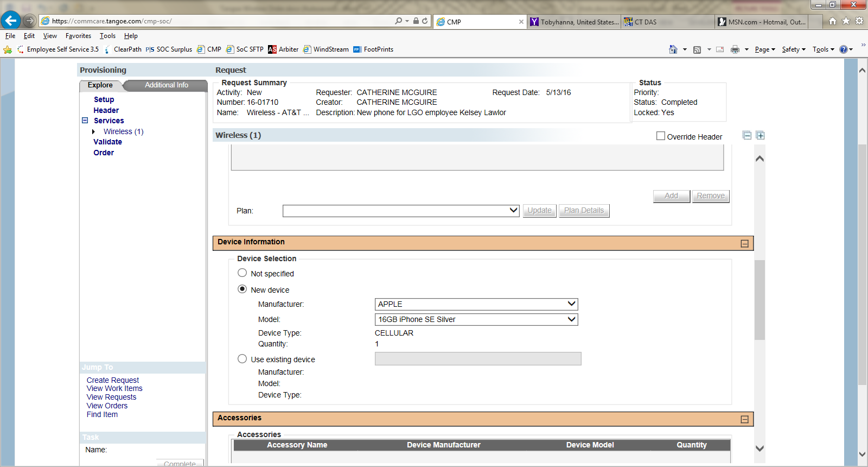Image resolution: width=868 pixels, height=467 pixels.
Task: Click the View Work Items link
Action: [114, 389]
